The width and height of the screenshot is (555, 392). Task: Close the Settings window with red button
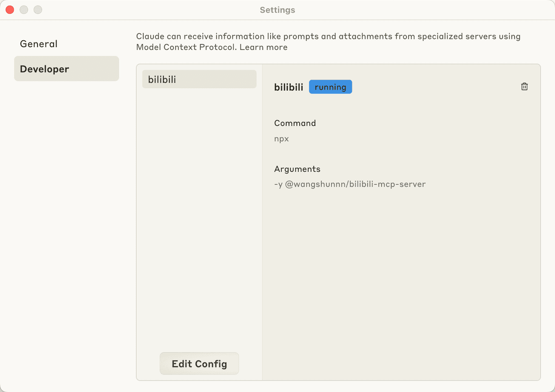(10, 10)
